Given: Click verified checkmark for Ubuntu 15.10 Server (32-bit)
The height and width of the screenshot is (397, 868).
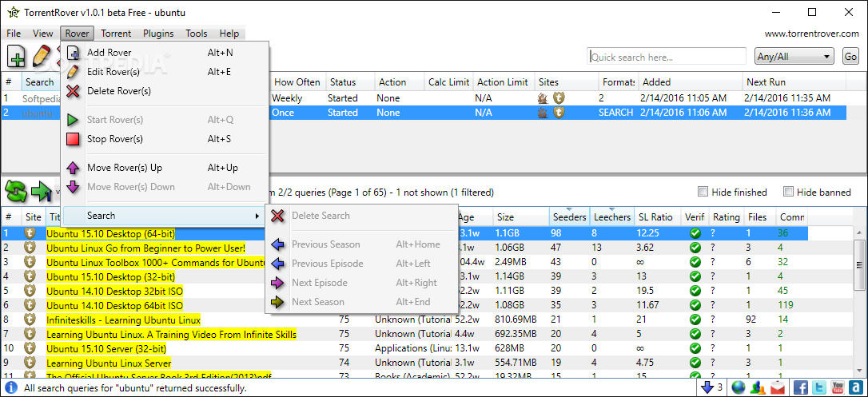Looking at the screenshot, I should [x=695, y=348].
